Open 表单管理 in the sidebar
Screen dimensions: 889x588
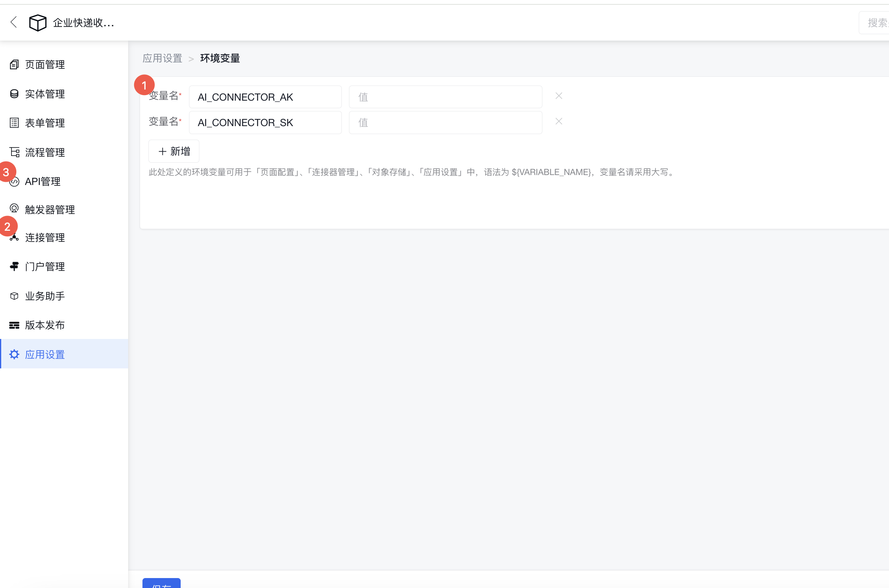pos(45,123)
